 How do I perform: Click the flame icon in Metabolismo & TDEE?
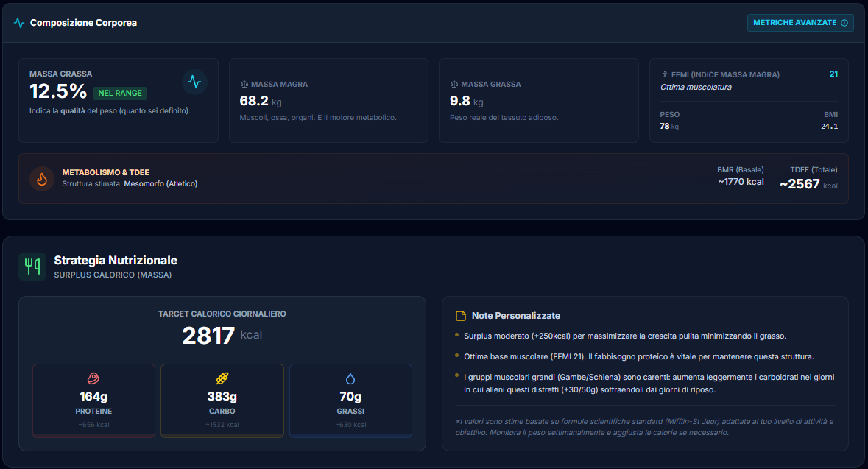tap(41, 178)
